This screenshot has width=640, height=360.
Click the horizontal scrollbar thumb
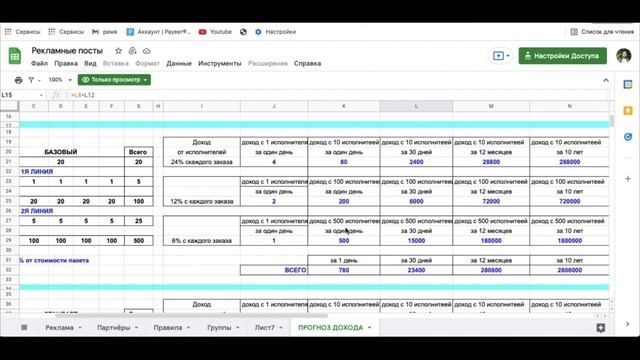[192, 316]
